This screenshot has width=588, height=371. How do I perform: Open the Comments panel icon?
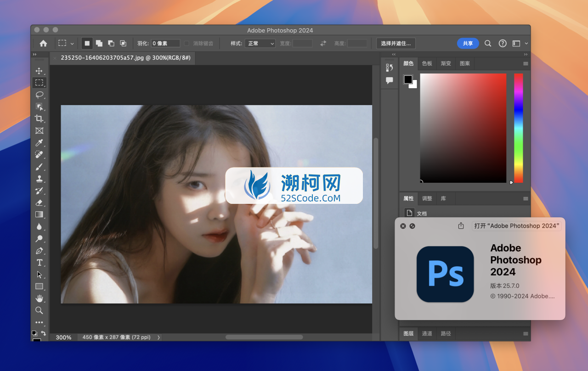pos(390,80)
